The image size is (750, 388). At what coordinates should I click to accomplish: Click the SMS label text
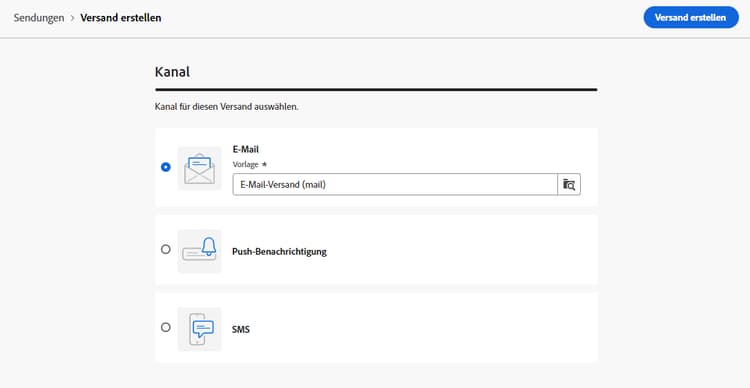click(241, 329)
